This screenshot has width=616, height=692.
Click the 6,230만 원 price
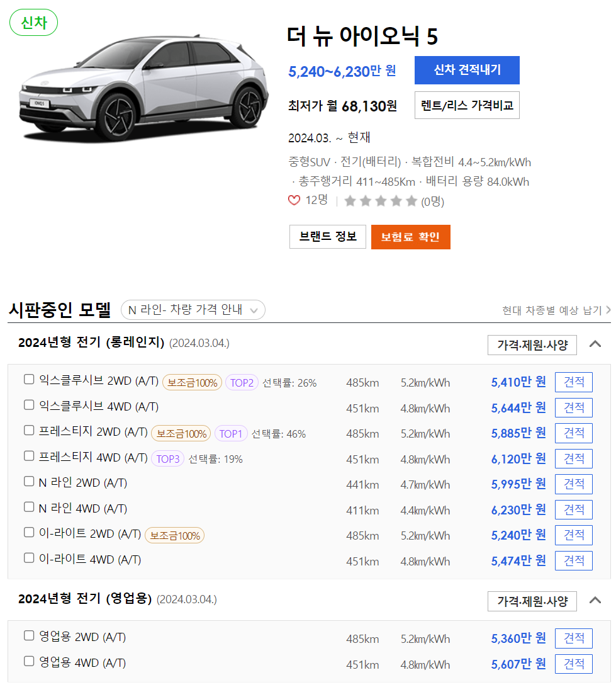coord(518,510)
